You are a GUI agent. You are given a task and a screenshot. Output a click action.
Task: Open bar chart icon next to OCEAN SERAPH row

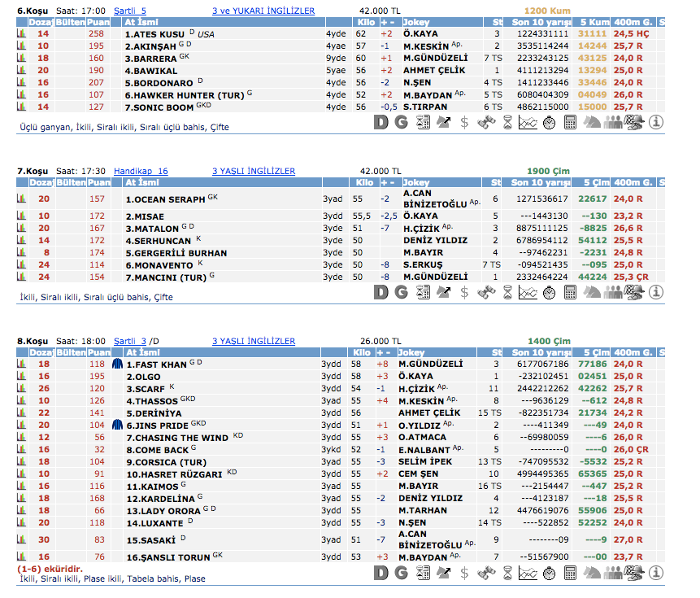[21, 199]
